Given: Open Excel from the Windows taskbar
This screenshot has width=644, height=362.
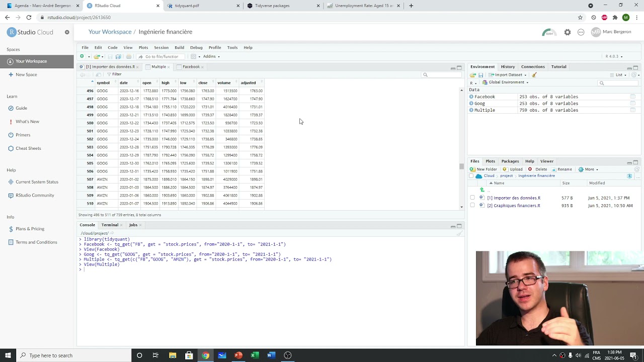Looking at the screenshot, I should [x=255, y=355].
